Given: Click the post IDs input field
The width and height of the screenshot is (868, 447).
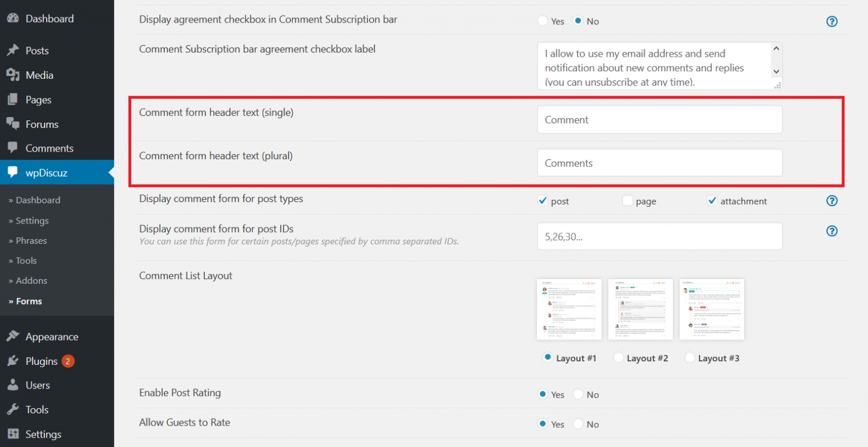Looking at the screenshot, I should coord(659,236).
